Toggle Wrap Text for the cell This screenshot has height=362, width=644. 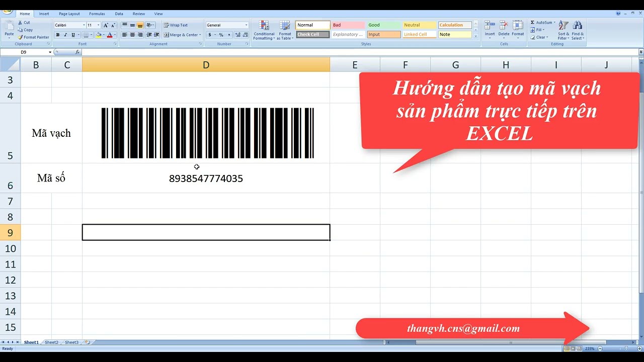176,25
